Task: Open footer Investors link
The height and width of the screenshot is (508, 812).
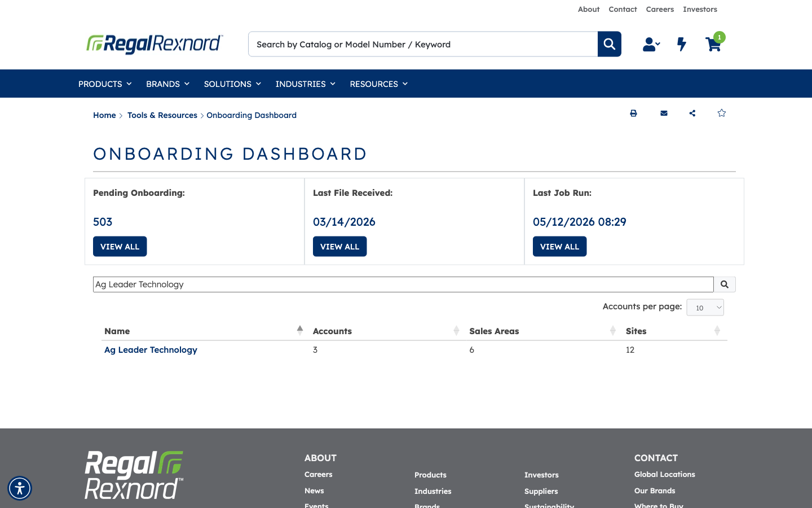Action: tap(541, 475)
